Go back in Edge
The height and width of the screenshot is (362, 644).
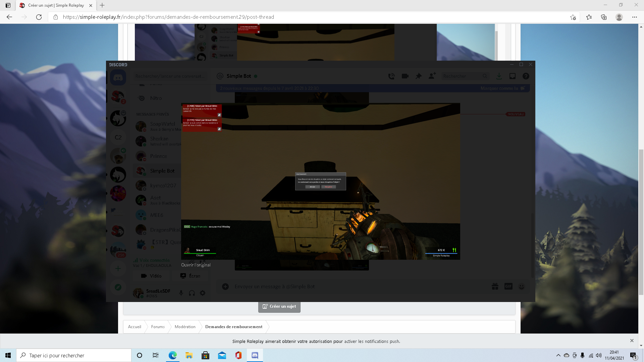[9, 17]
